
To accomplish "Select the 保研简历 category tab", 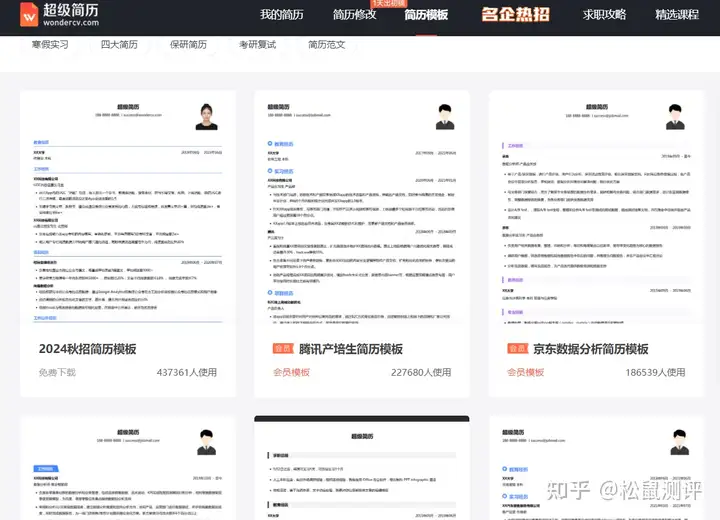I will (x=188, y=45).
